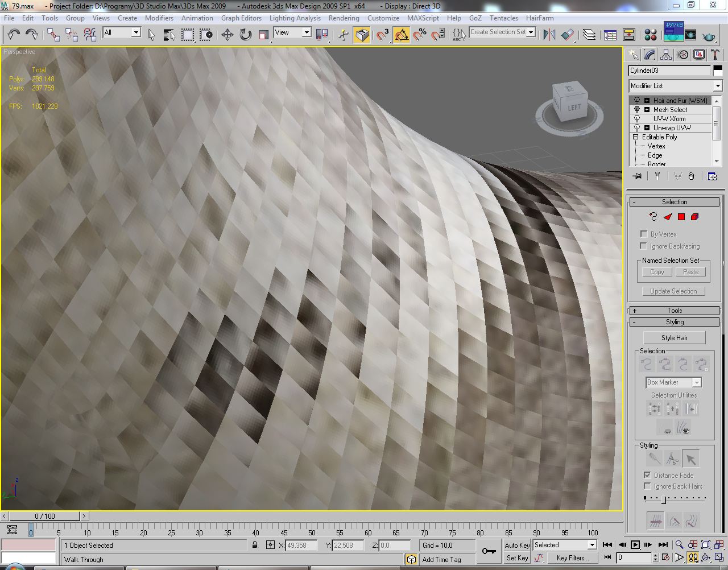Click the 0 / 100 time slider
The height and width of the screenshot is (570, 728).
tap(45, 516)
